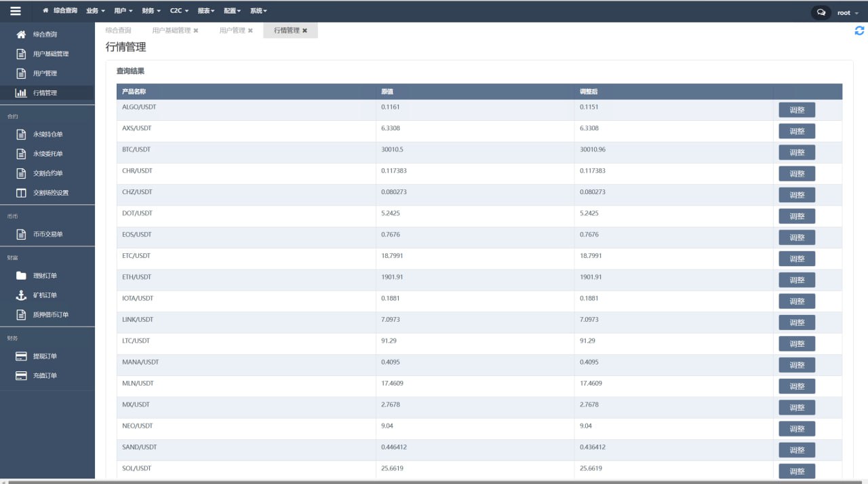The image size is (868, 484).
Task: Open the chat messages icon
Action: coord(821,12)
